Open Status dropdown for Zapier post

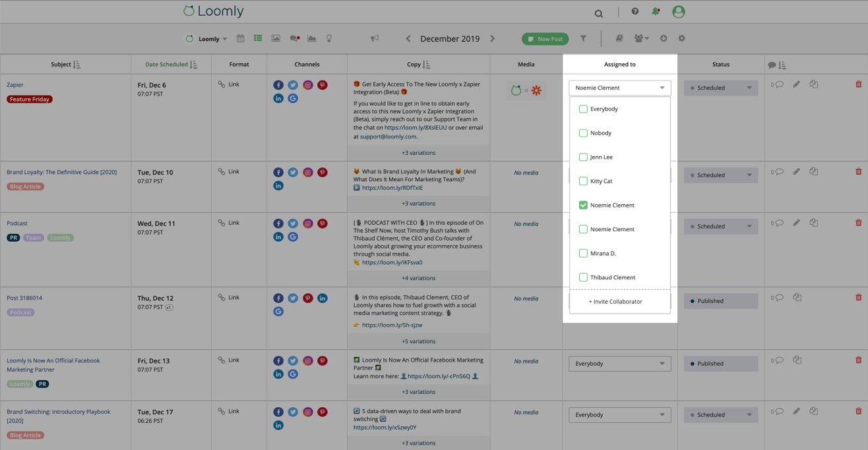point(721,88)
